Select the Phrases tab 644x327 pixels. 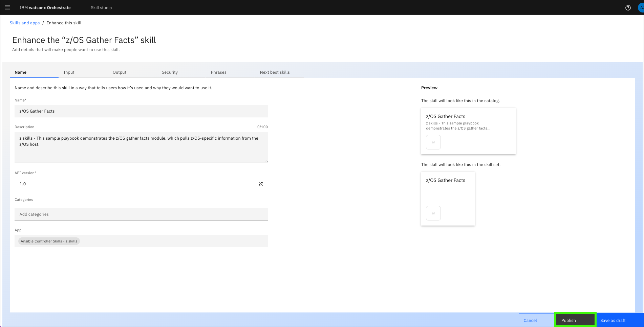[218, 72]
